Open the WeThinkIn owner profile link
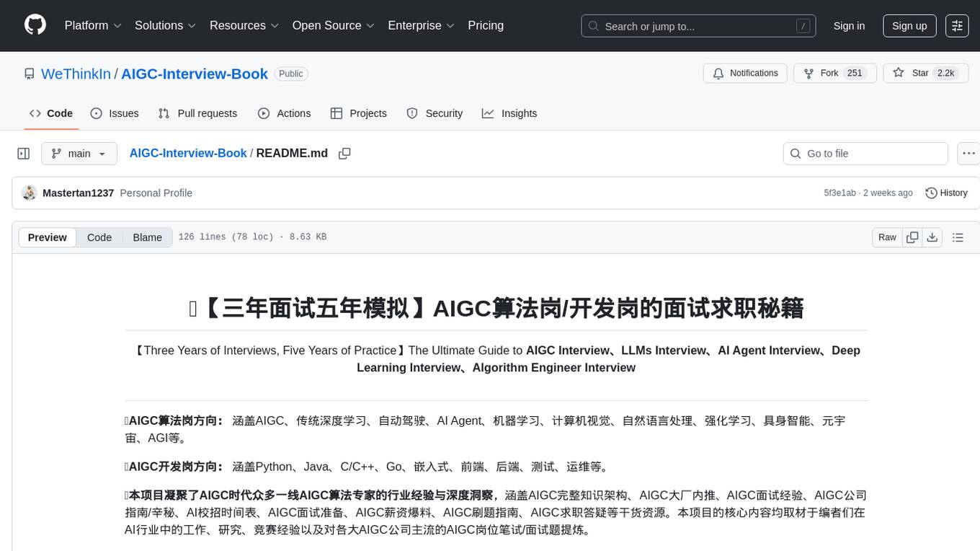This screenshot has height=551, width=980. click(x=76, y=74)
